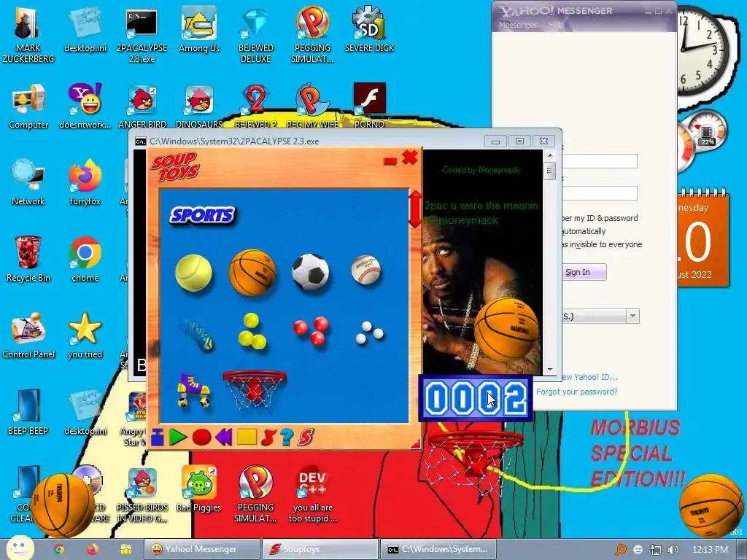The height and width of the screenshot is (560, 747).
Task: Click the 'as invisible to everyone' option label
Action: (602, 244)
